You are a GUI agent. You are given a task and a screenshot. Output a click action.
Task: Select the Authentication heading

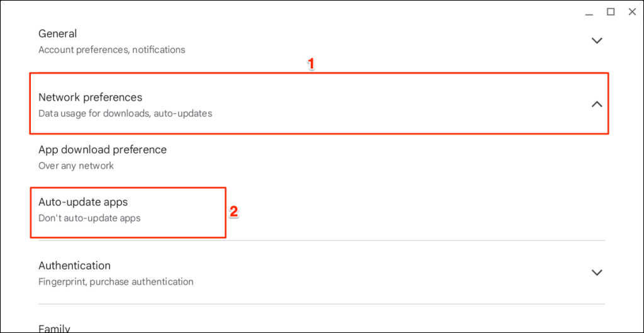point(74,265)
